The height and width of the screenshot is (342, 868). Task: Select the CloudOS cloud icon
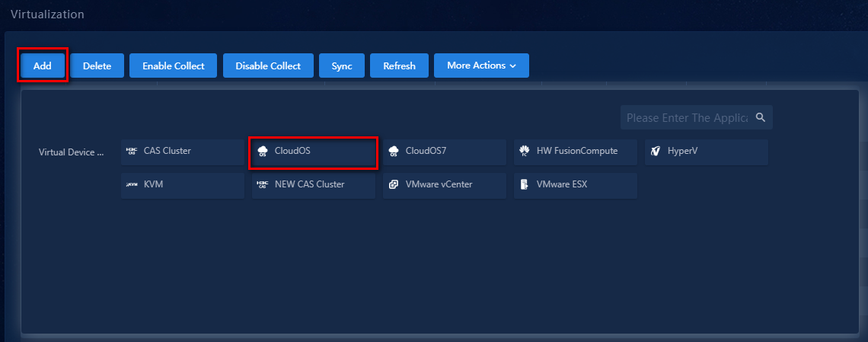[x=263, y=151]
